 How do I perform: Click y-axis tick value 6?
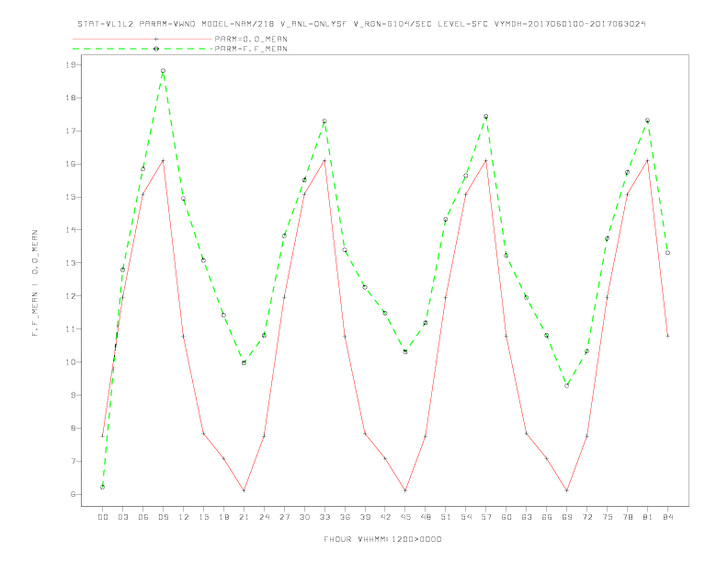73,494
